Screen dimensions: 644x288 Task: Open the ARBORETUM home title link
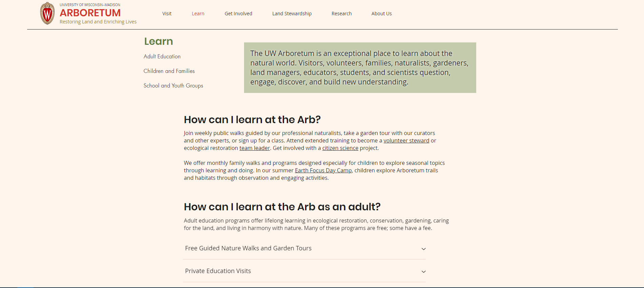click(x=90, y=13)
